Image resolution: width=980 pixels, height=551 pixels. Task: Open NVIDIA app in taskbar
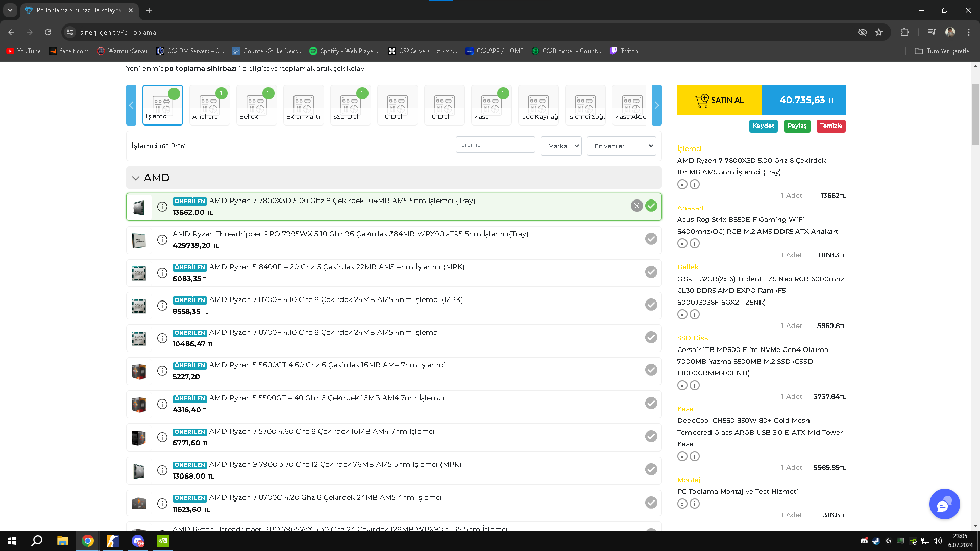pos(163,541)
